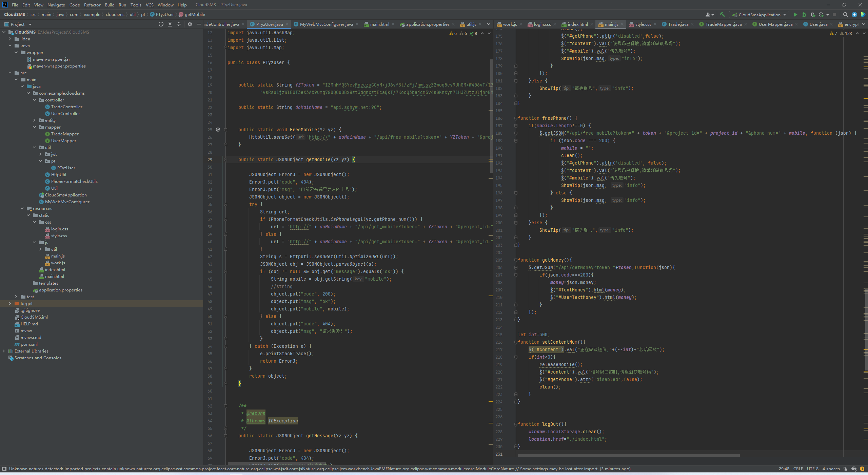The width and height of the screenshot is (868, 475).
Task: Click horizontal scrollbar of main.js editor
Action: tap(629, 455)
